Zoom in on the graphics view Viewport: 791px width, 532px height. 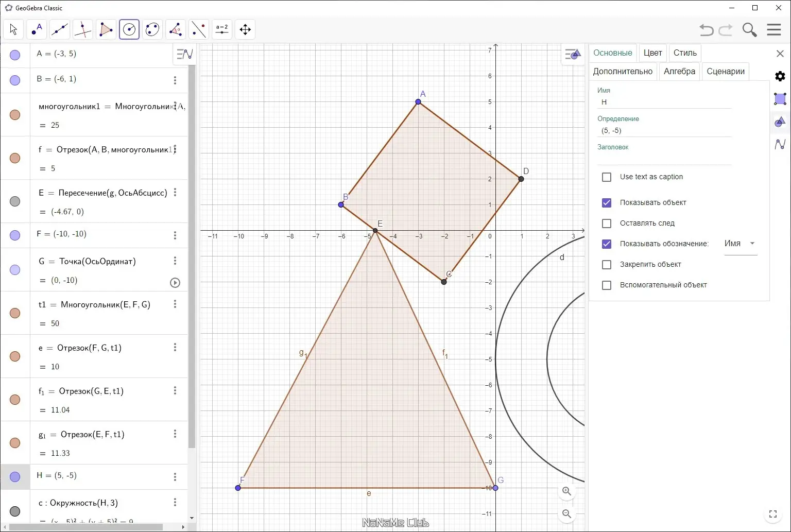pyautogui.click(x=567, y=491)
